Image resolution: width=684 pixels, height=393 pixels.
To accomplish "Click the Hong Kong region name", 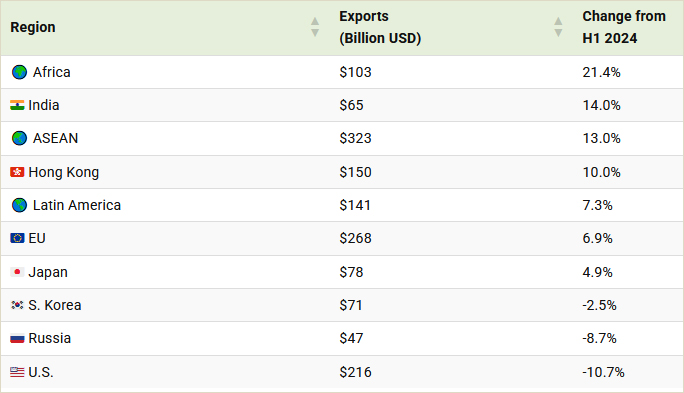I will point(64,172).
